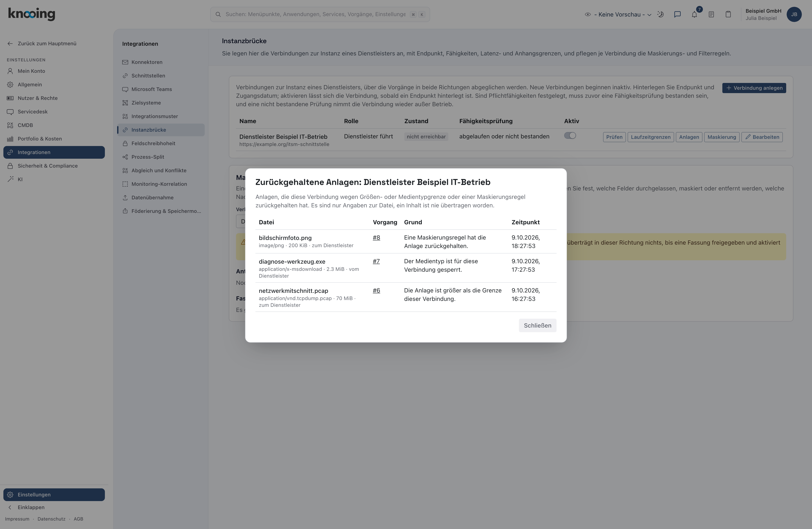The image size is (812, 529).
Task: Open the Datenschutz footer link
Action: pos(51,519)
